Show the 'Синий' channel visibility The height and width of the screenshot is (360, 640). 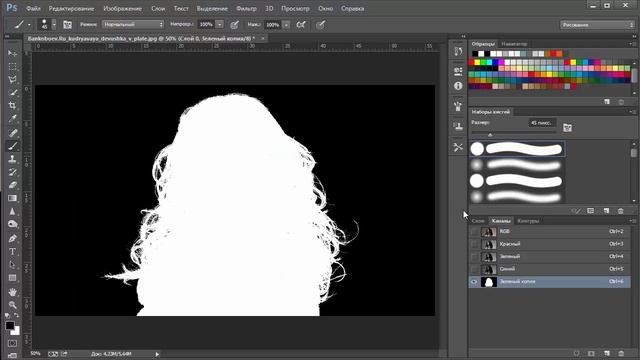coord(474,269)
